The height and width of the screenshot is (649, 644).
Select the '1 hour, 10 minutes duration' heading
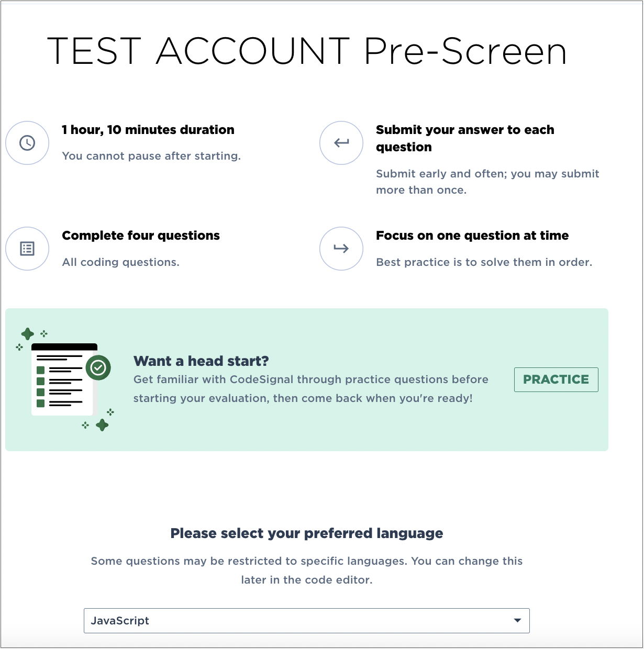(x=148, y=130)
